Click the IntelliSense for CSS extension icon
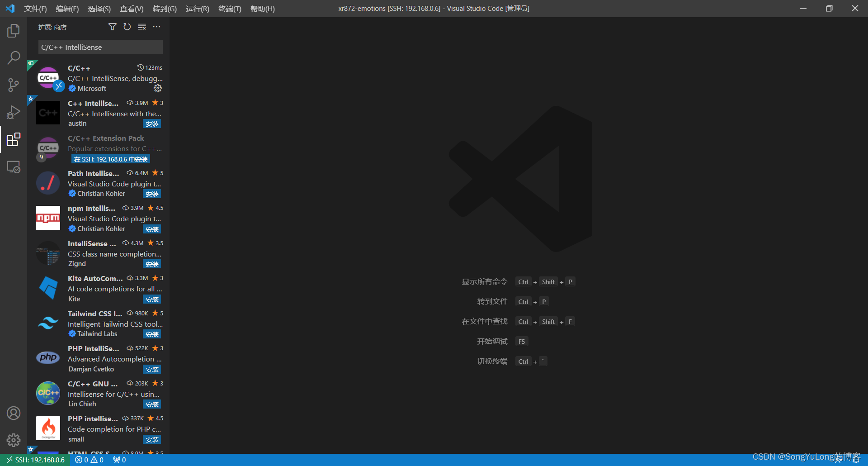The height and width of the screenshot is (466, 868). pyautogui.click(x=48, y=253)
